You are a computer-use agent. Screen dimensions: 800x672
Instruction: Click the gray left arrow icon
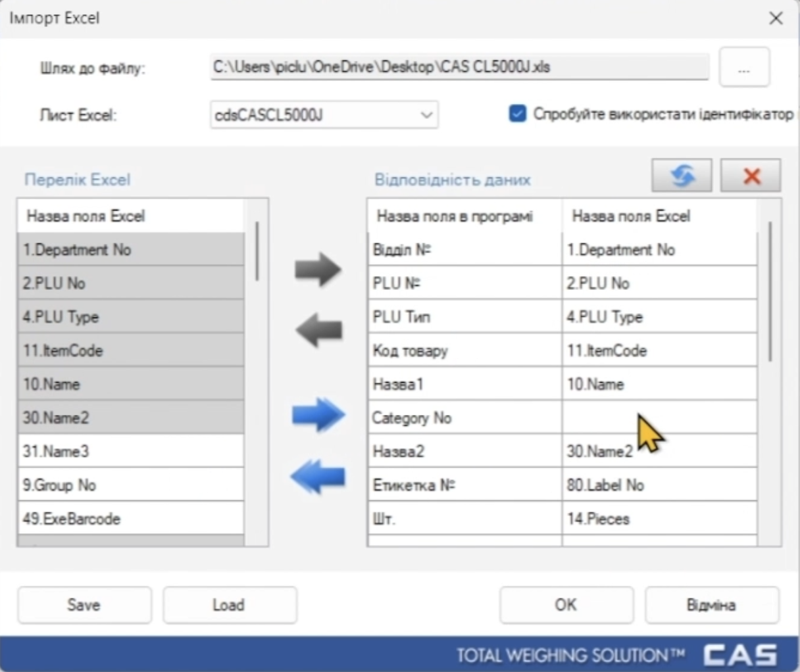pyautogui.click(x=318, y=329)
